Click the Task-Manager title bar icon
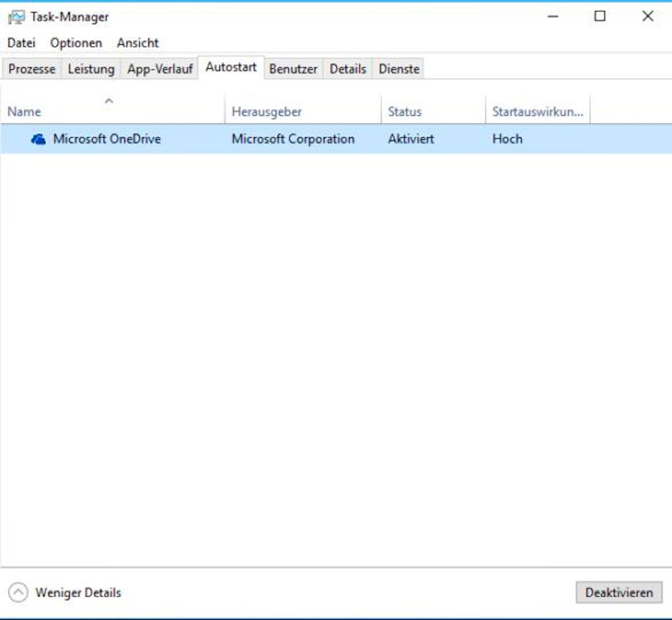Screen dimensions: 672x620 coord(16,18)
